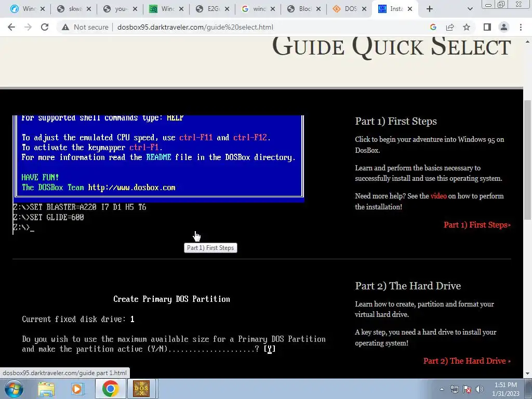Show hidden system tray icons
532x399 pixels.
pyautogui.click(x=442, y=389)
